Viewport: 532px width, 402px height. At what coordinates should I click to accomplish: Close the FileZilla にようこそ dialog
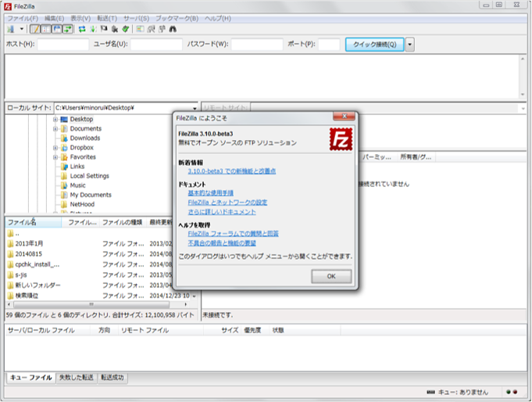tap(344, 117)
